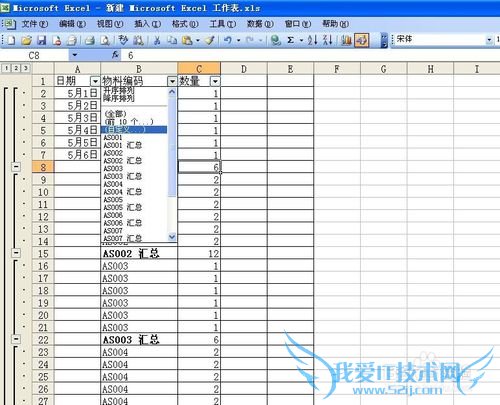
Task: Show outline level 1
Action: pos(6,68)
